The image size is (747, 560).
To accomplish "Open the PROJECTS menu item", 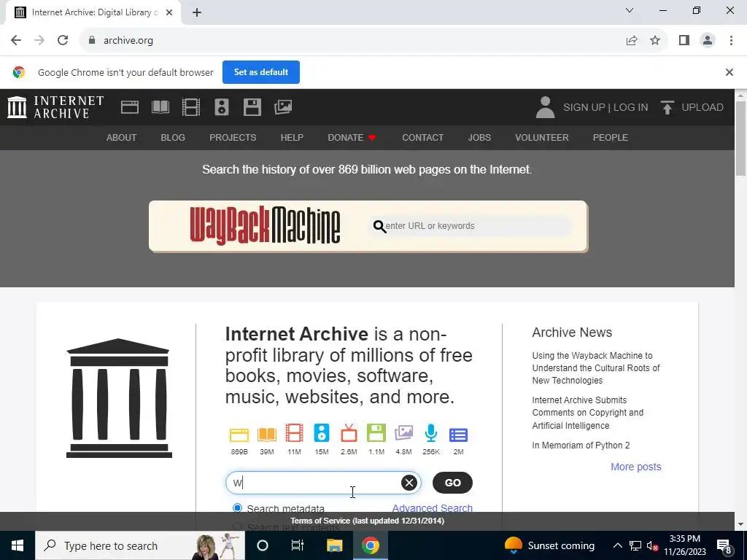I will pyautogui.click(x=233, y=138).
